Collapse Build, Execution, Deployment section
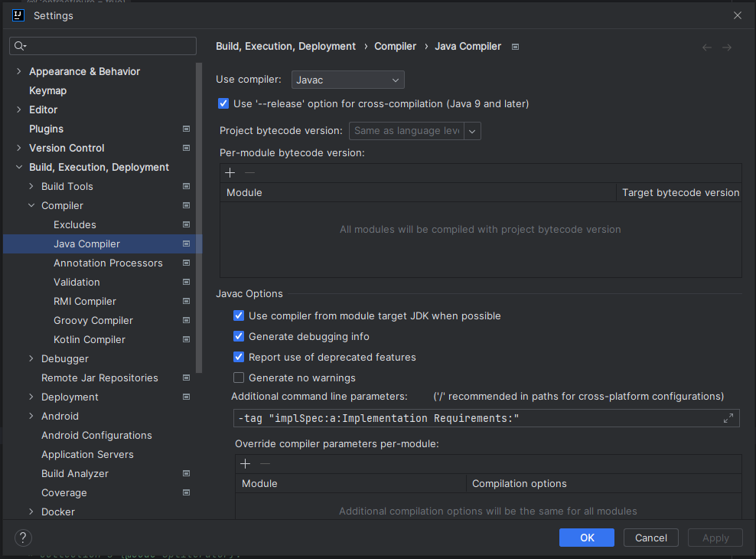 pos(19,168)
